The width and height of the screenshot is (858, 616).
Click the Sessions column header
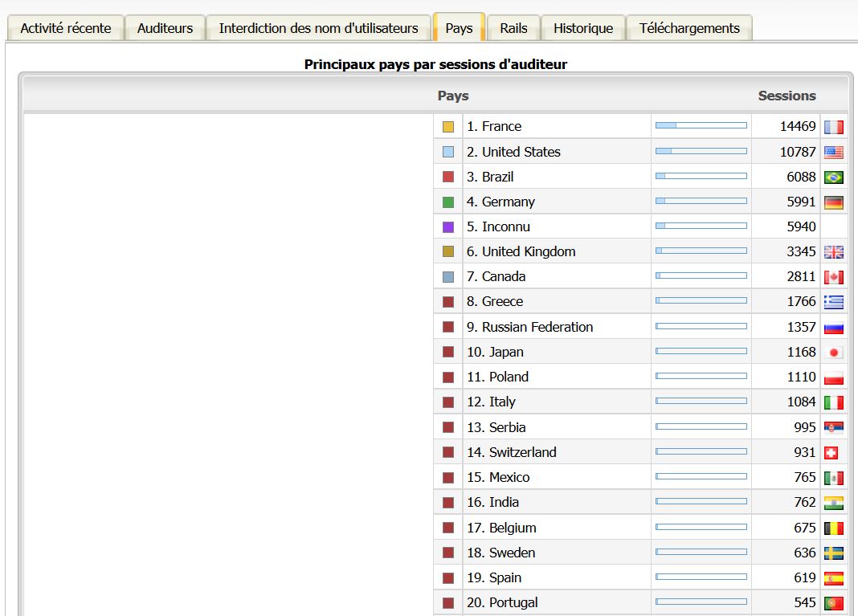[x=786, y=96]
